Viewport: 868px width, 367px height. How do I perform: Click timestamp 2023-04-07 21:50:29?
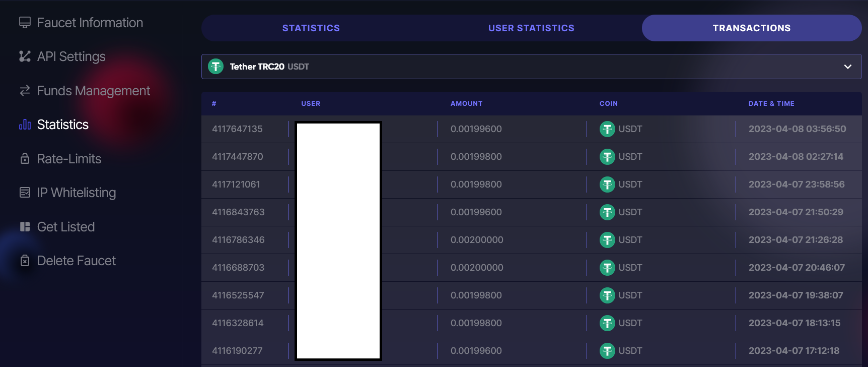(796, 212)
